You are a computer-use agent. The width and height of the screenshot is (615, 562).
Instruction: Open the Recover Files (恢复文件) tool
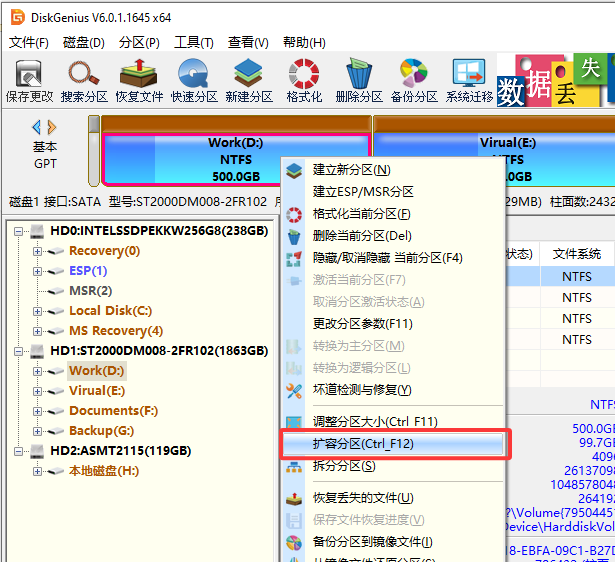pyautogui.click(x=139, y=80)
